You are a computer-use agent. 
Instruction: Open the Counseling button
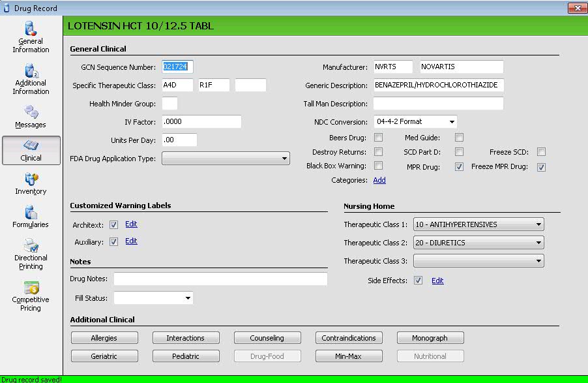[267, 338]
